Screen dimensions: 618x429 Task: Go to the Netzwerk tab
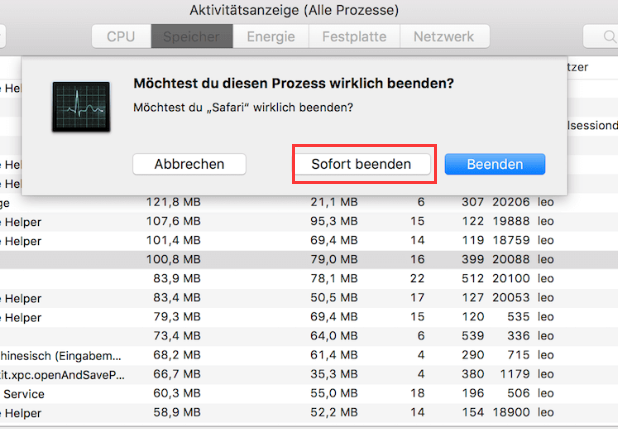pyautogui.click(x=445, y=37)
